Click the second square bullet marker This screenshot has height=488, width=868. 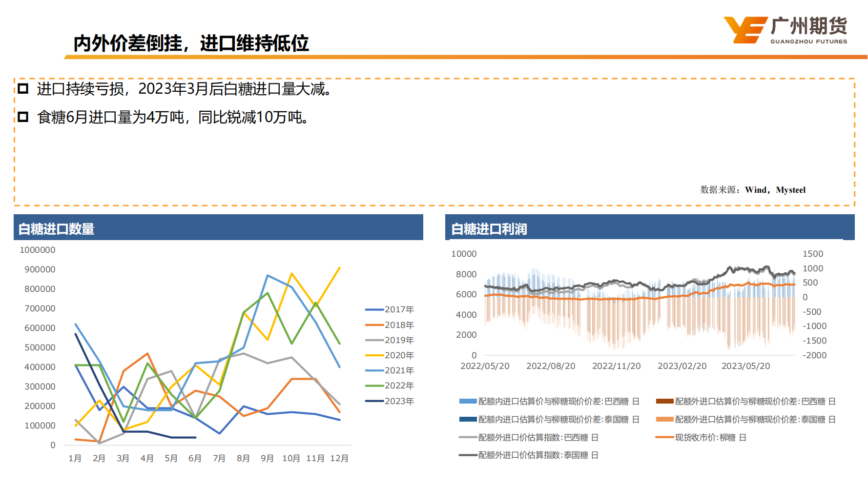23,117
